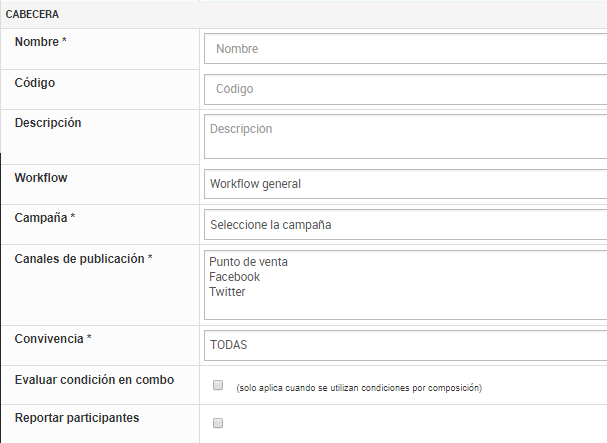Image resolution: width=607 pixels, height=443 pixels.
Task: Click the Reportar participantes label
Action: tap(77, 417)
